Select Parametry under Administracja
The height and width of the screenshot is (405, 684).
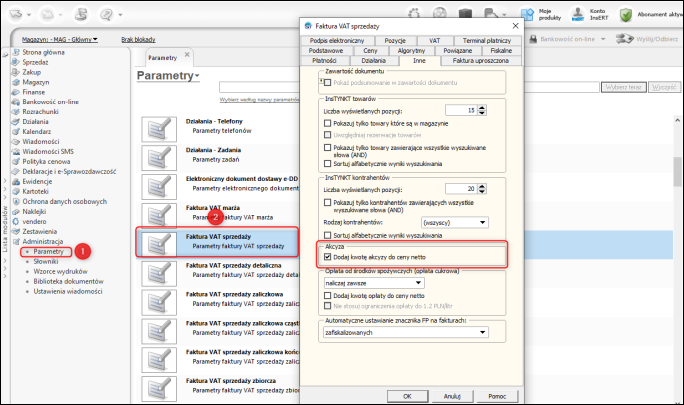tap(48, 251)
